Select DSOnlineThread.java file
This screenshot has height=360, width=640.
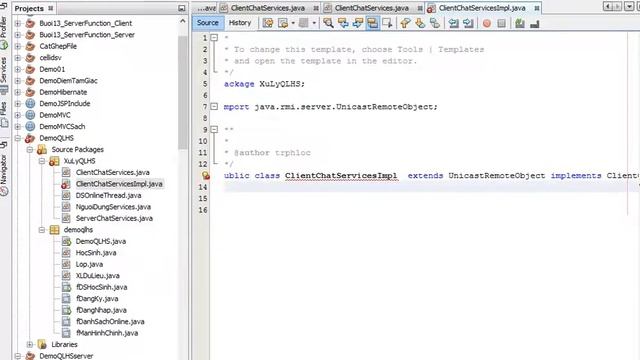coord(108,196)
